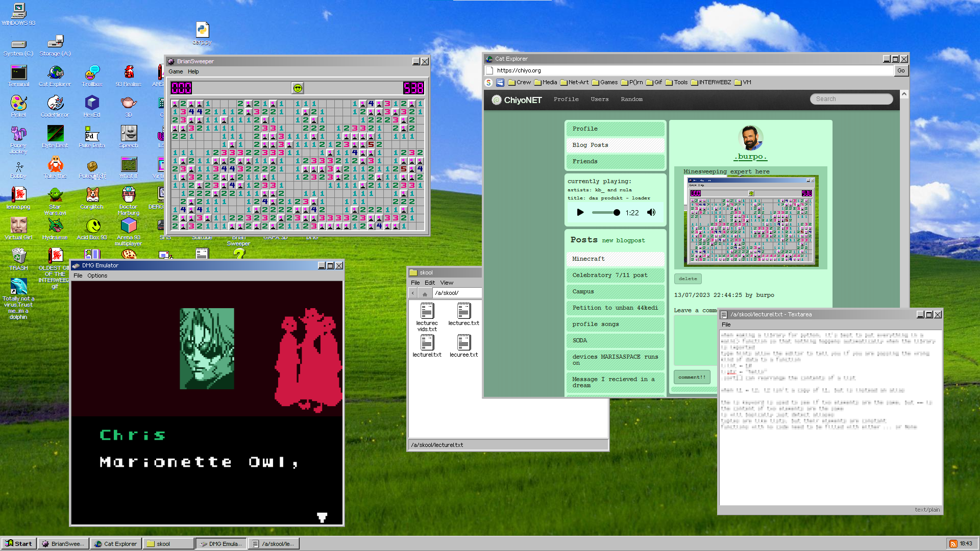Open File menu in DMG Emulator
Viewport: 980px width, 551px height.
click(78, 275)
